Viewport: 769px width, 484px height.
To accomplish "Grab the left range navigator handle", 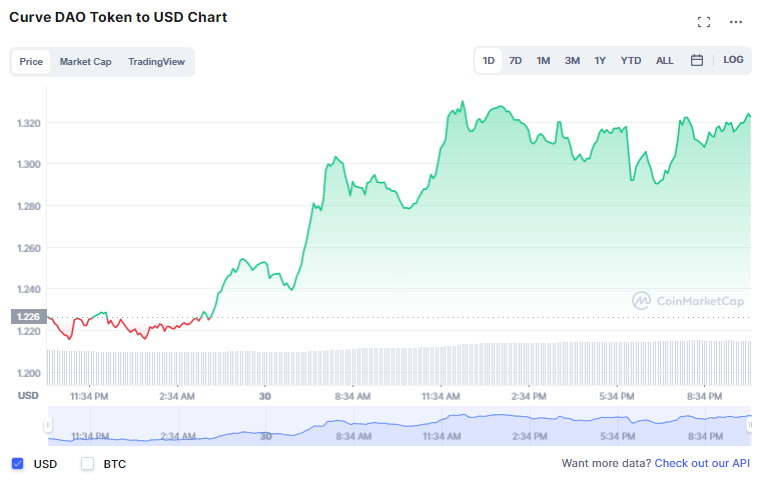I will pos(48,425).
